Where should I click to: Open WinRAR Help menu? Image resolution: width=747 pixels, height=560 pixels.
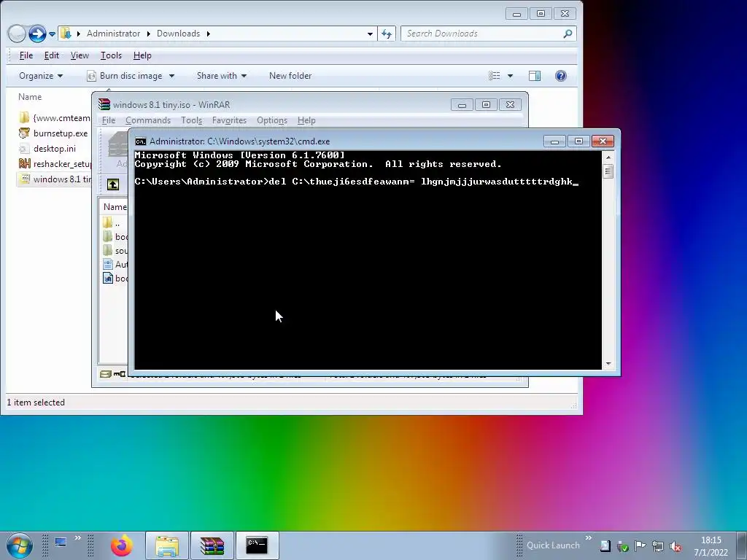[x=306, y=120]
